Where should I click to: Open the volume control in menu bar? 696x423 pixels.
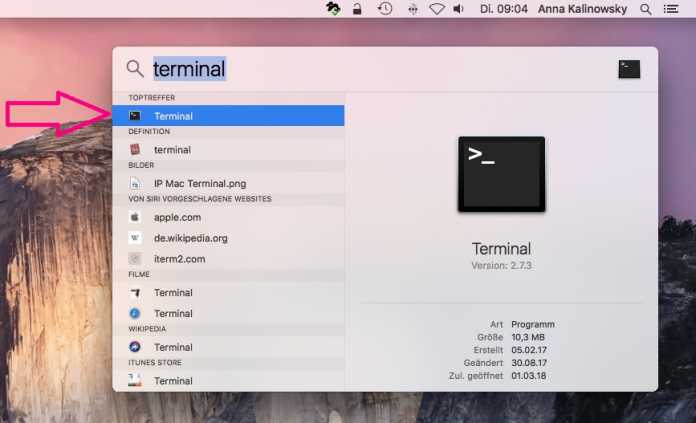click(459, 9)
